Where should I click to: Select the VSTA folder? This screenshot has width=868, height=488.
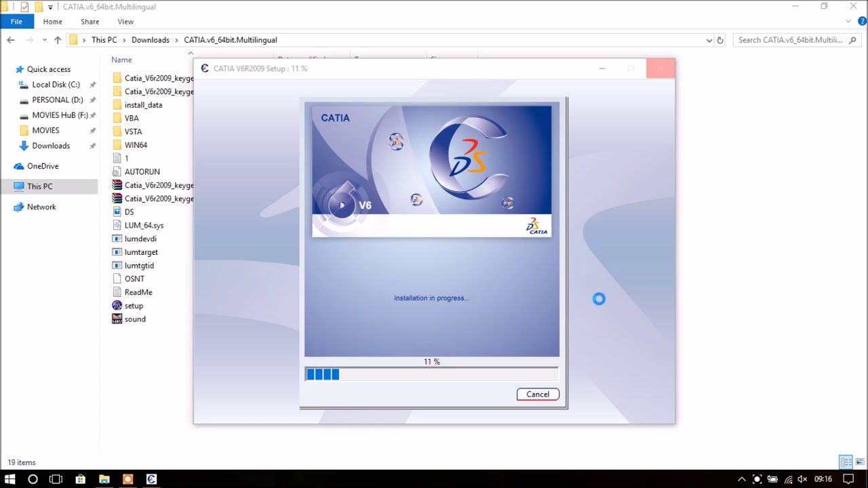pos(133,131)
